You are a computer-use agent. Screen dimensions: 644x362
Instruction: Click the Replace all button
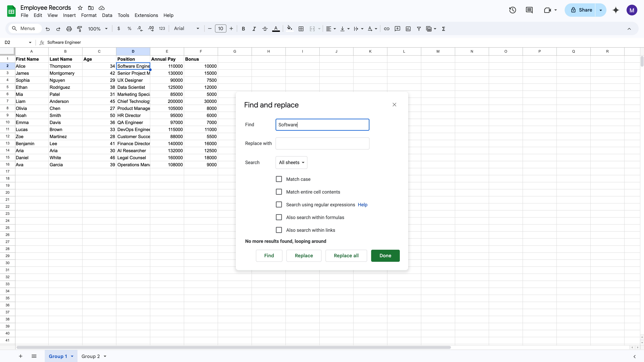point(346,256)
